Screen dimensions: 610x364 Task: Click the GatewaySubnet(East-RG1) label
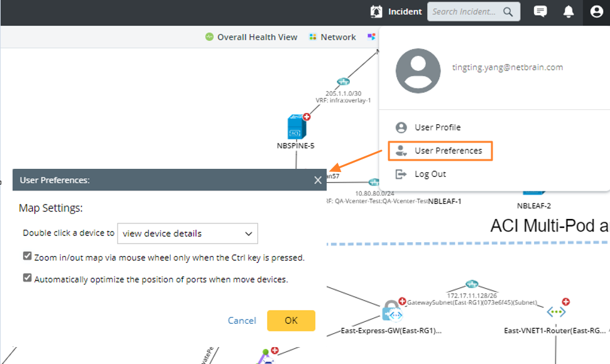coord(472,302)
